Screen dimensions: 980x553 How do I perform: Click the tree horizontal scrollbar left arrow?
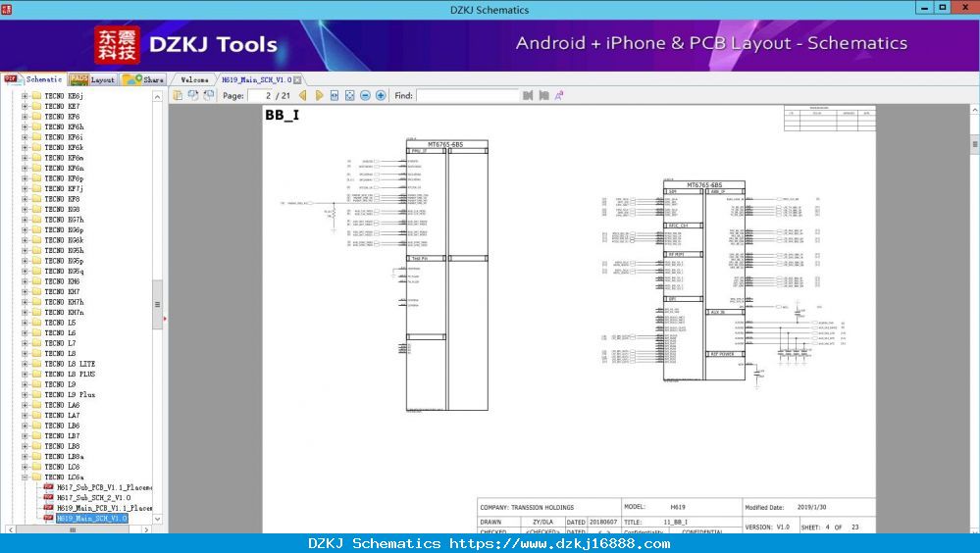tap(11, 529)
